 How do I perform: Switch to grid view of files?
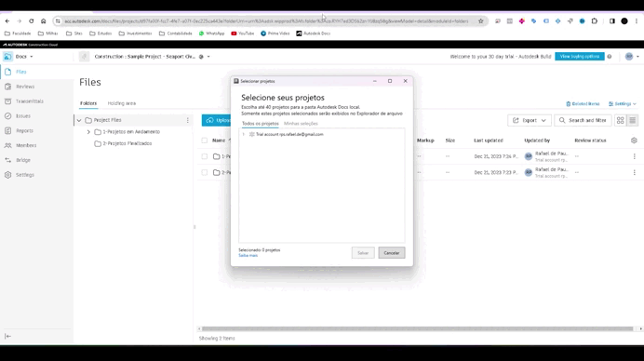(x=620, y=120)
